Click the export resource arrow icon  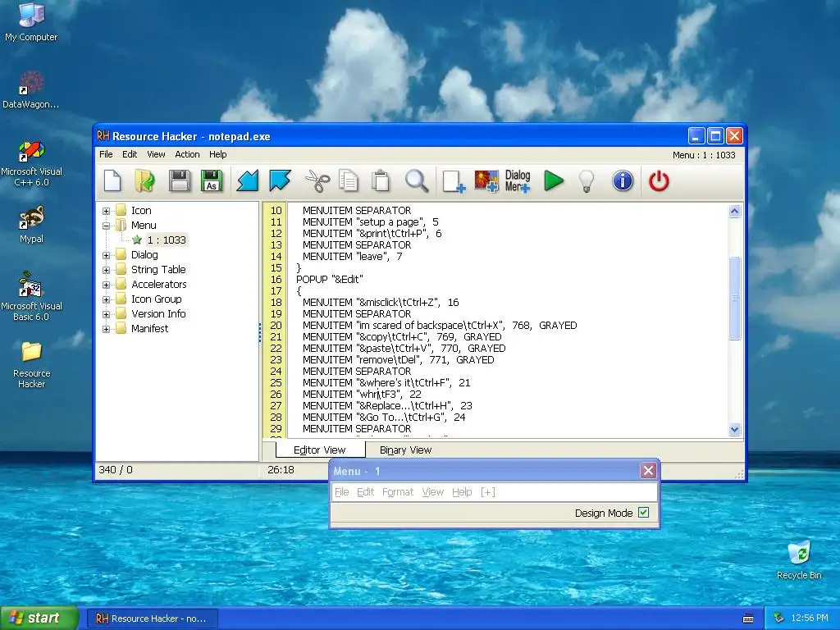coord(280,180)
